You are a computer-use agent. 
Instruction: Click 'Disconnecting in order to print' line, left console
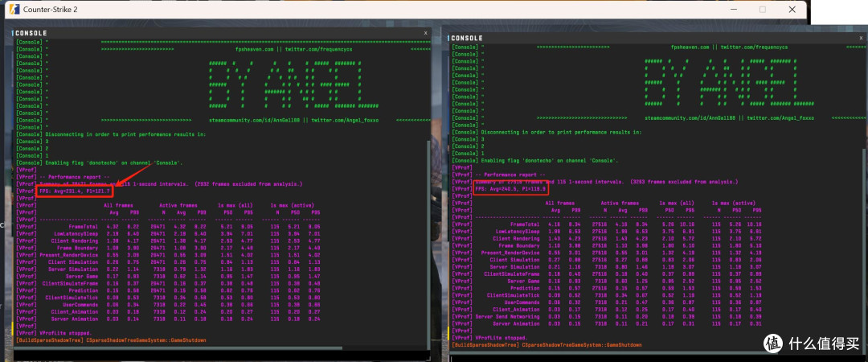click(x=111, y=134)
